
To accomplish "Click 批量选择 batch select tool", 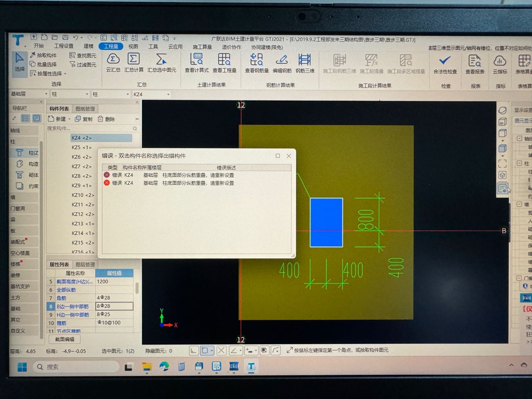I will click(43, 64).
